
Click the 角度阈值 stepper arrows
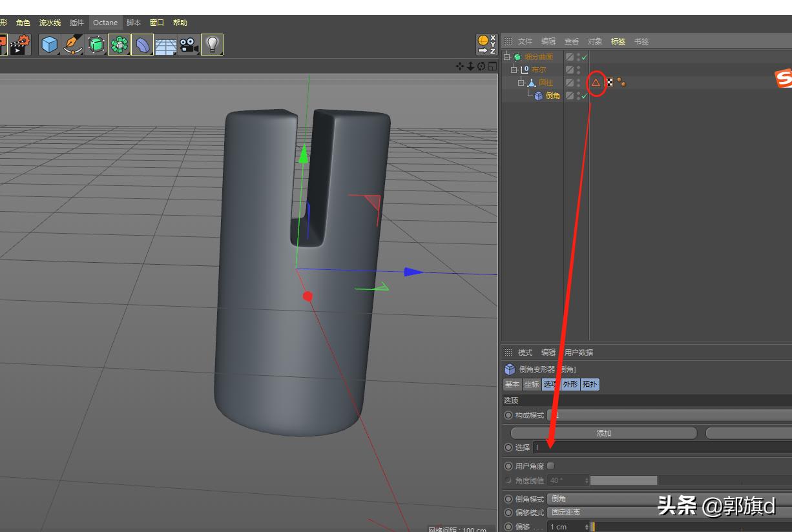pos(587,480)
